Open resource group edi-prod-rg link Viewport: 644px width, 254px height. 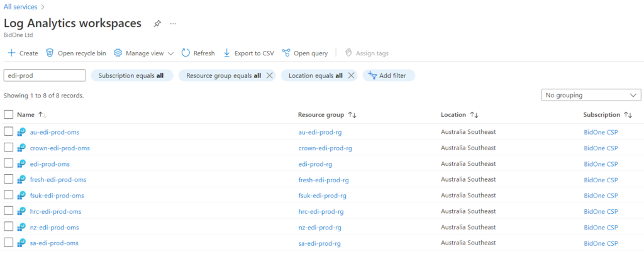(315, 164)
